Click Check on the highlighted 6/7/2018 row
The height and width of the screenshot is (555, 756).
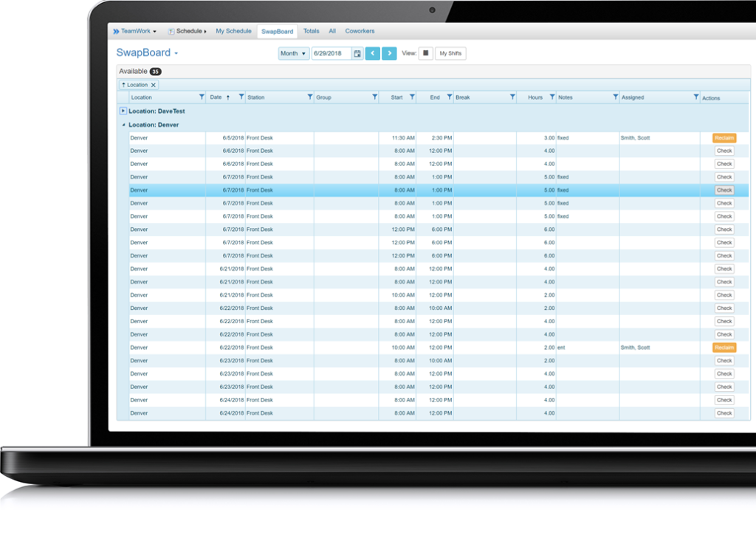pyautogui.click(x=724, y=190)
